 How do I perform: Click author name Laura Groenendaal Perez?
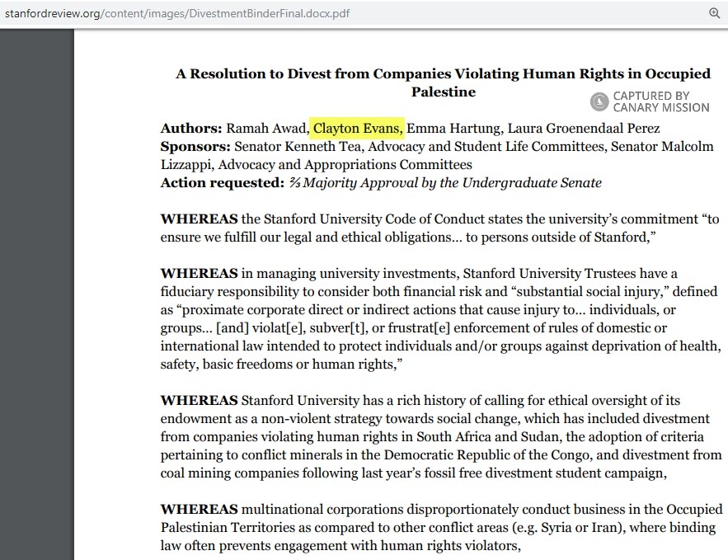click(584, 129)
